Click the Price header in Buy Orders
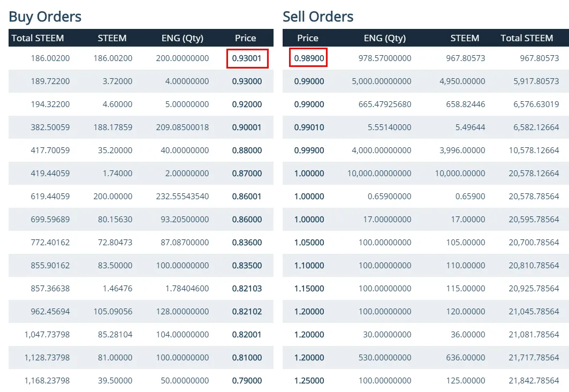The height and width of the screenshot is (392, 569). pyautogui.click(x=245, y=38)
